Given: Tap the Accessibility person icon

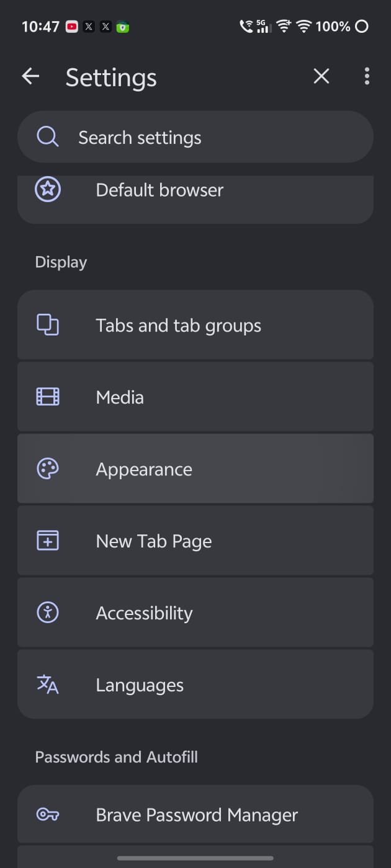Looking at the screenshot, I should 48,613.
